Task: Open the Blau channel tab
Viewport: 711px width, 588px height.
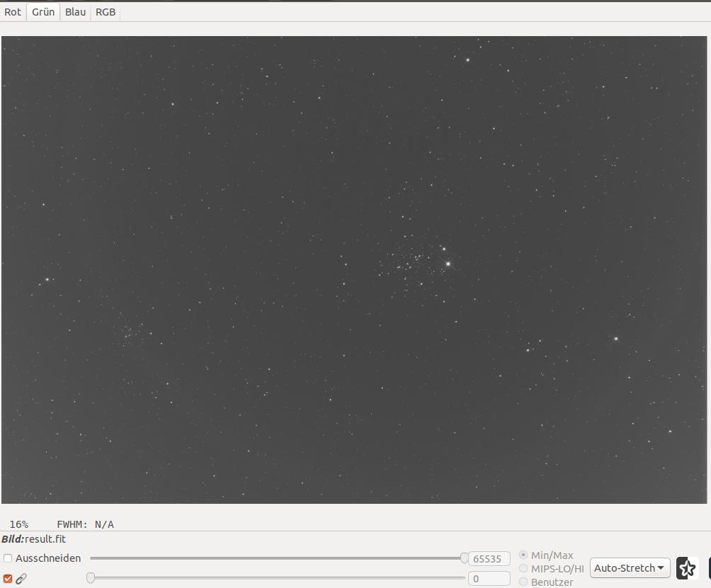Action: (75, 12)
